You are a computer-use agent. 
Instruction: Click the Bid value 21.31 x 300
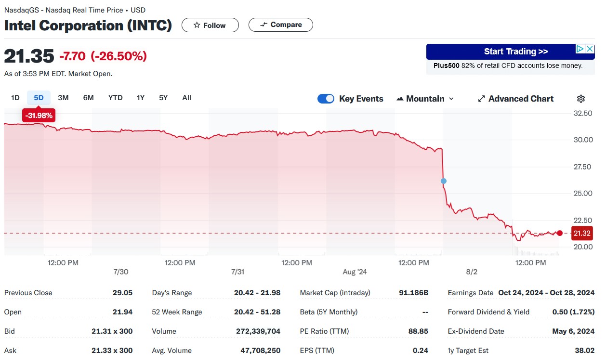(112, 331)
